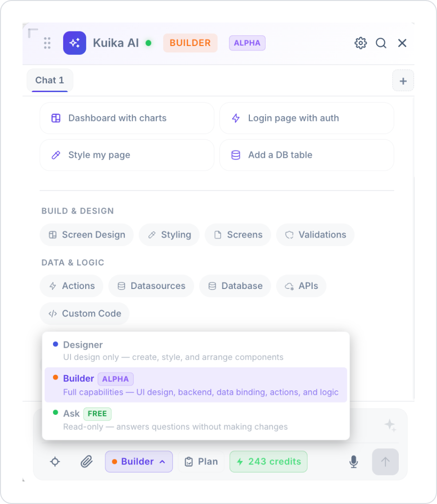The image size is (437, 504).
Task: Click the drag handle dots icon
Action: click(x=47, y=43)
